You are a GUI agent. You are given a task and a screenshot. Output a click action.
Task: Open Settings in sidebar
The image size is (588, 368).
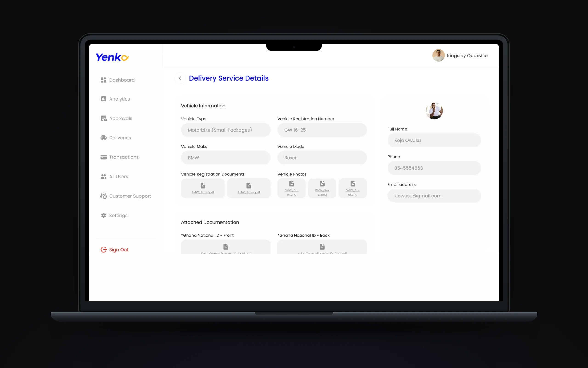pos(114,216)
